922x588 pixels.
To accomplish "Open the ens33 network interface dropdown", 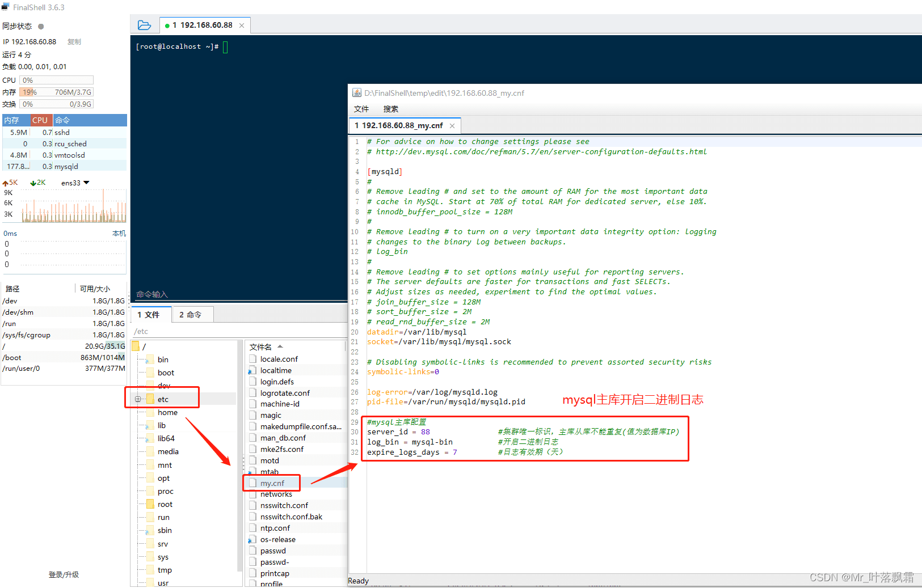I will 86,183.
